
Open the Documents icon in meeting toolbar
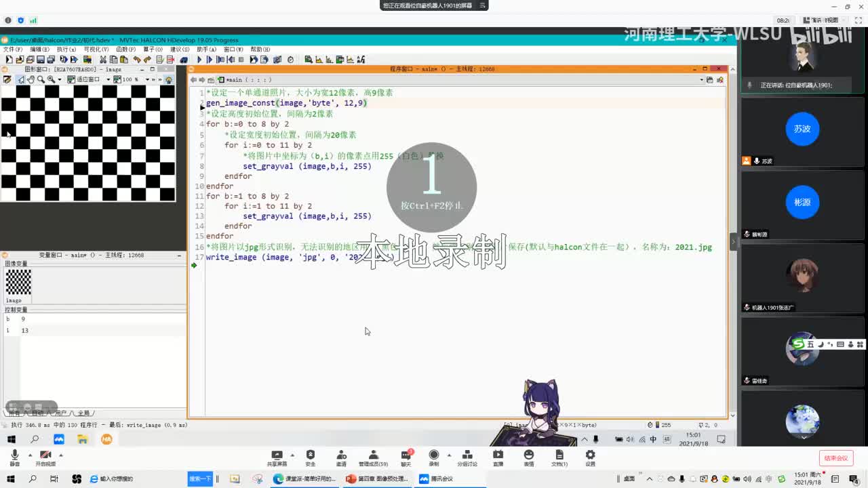click(x=559, y=457)
